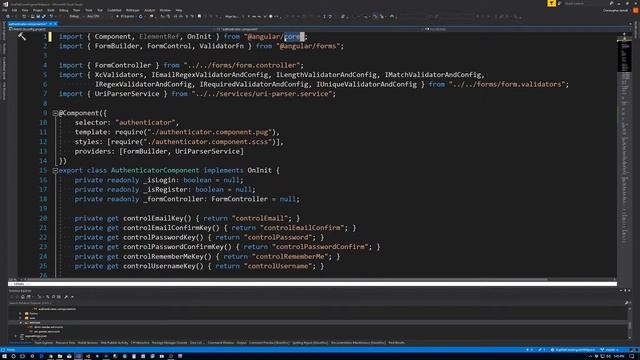640x360 pixels.
Task: Click 'UriParserService' in the line 7 import
Action: pyautogui.click(x=127, y=94)
